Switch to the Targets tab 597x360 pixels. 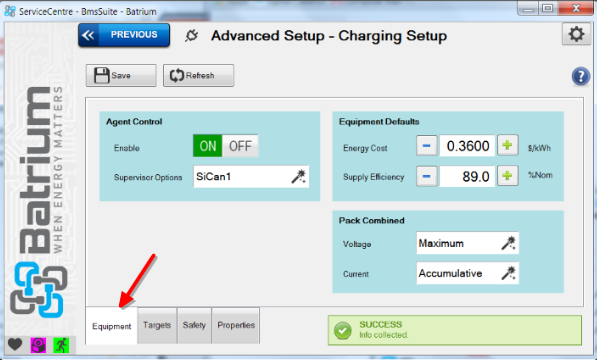pyautogui.click(x=157, y=325)
